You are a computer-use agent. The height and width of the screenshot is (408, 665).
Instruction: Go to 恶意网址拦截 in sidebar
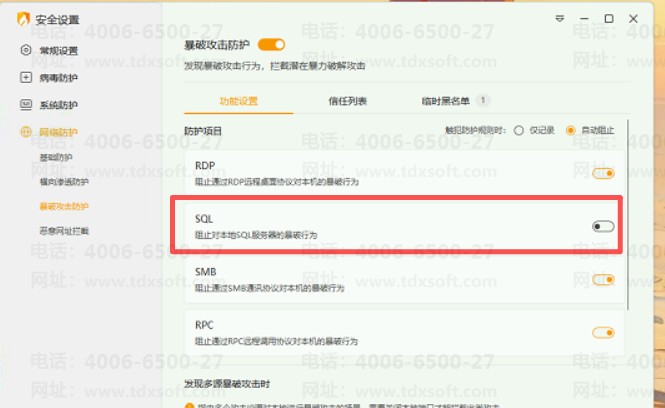(x=64, y=231)
